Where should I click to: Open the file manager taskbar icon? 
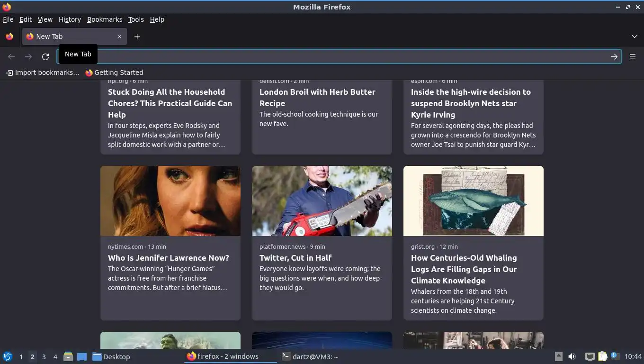pyautogui.click(x=68, y=356)
